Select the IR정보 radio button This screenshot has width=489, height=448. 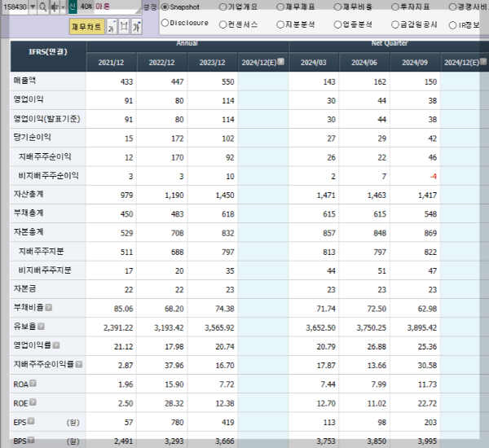coord(452,25)
